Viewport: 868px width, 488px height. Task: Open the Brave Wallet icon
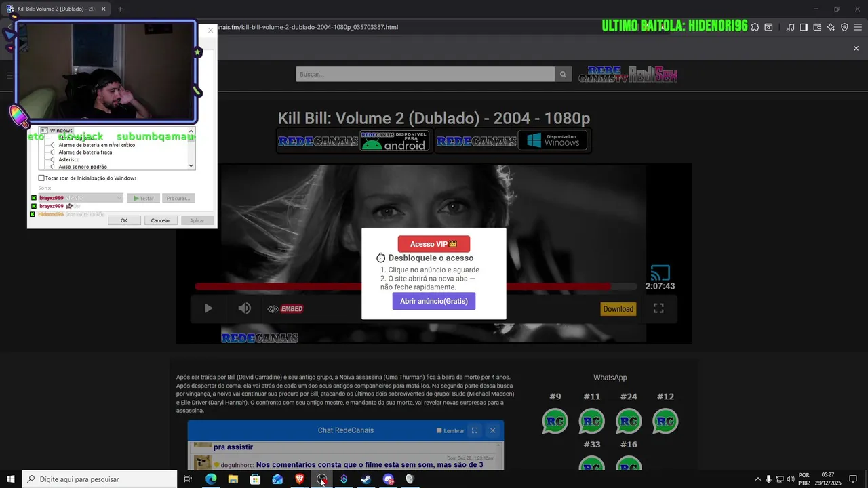(817, 27)
